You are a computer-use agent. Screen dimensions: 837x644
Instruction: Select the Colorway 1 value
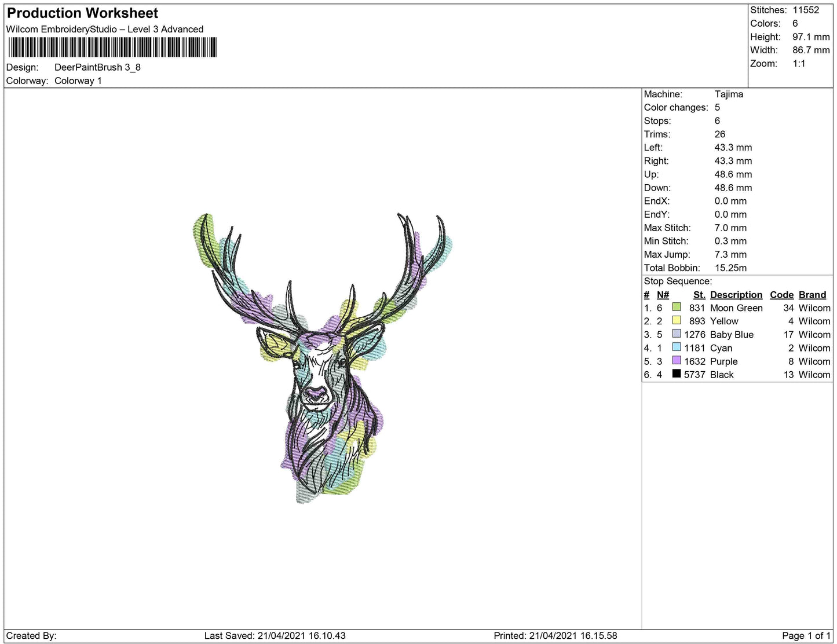pos(78,80)
